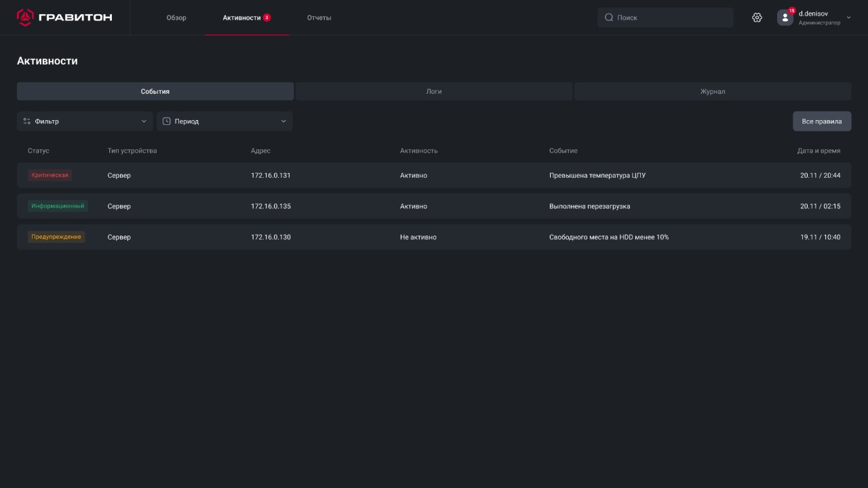The image size is (868, 488).
Task: Click event Превышена температура ЦПУ
Action: (597, 175)
